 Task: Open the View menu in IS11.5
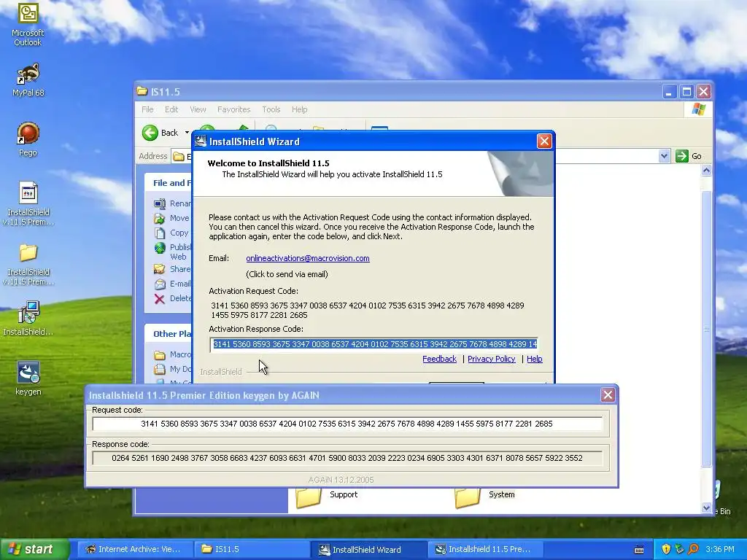tap(198, 109)
